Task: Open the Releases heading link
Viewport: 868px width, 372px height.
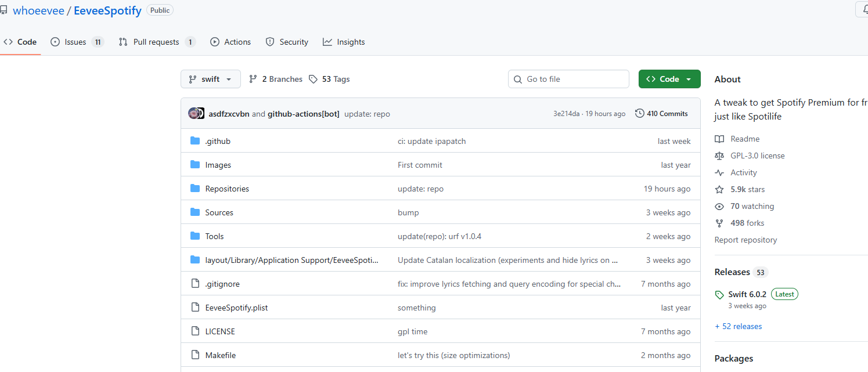Action: [732, 272]
